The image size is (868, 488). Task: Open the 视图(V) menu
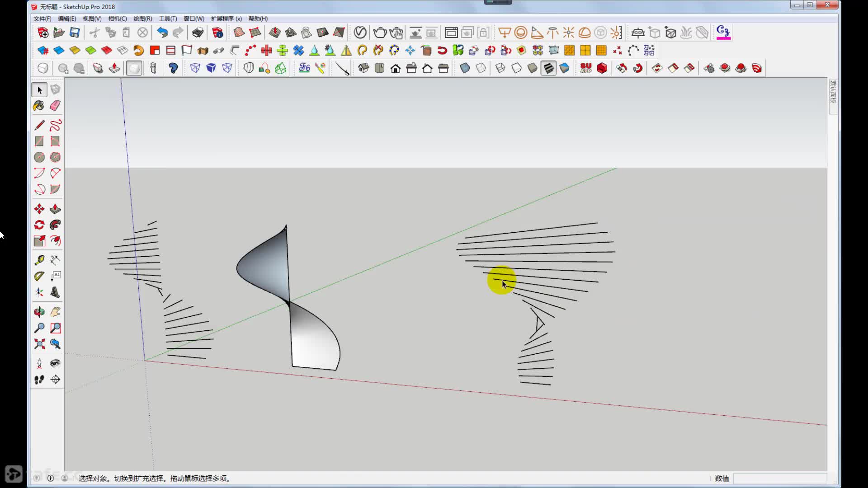coord(92,19)
